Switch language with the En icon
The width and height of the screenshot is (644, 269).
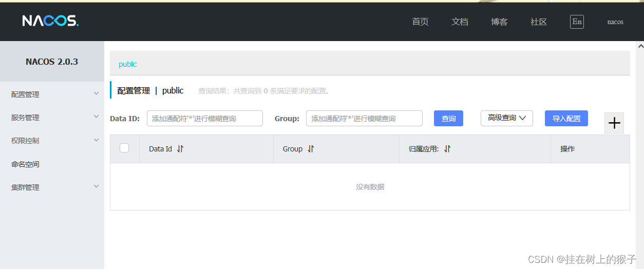click(x=577, y=22)
